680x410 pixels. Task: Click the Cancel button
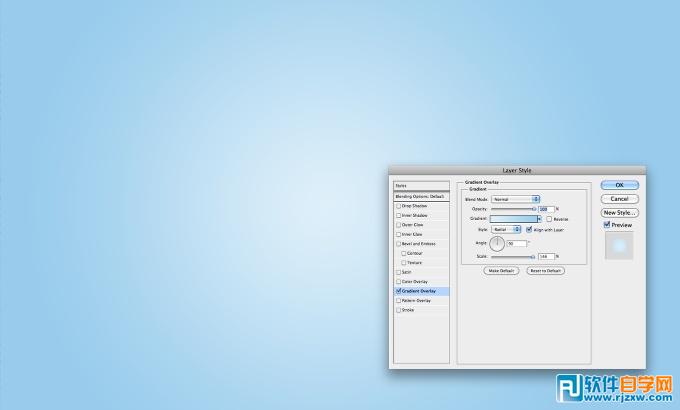[620, 199]
